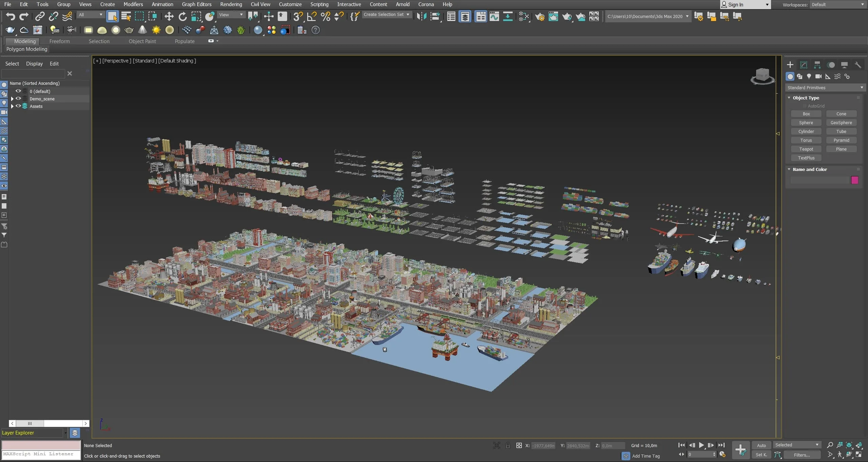Image resolution: width=868 pixels, height=462 pixels.
Task: Switch to the Freeform ribbon tab
Action: click(x=59, y=41)
